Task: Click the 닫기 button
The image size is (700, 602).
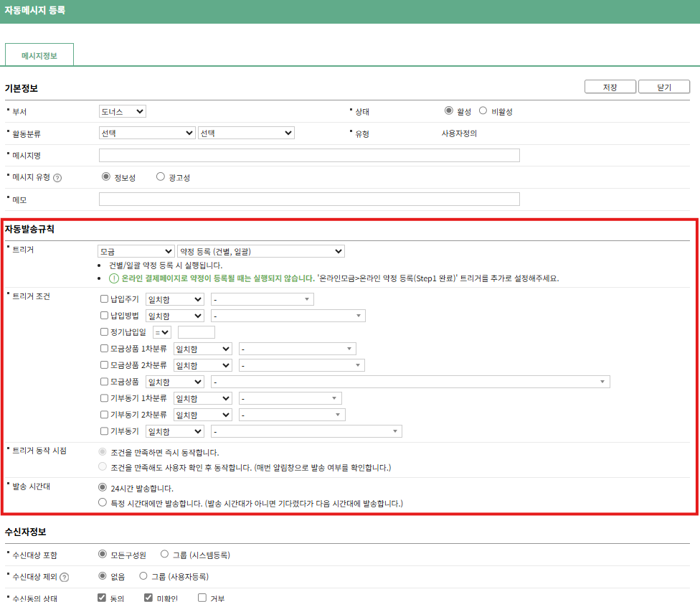Action: (x=664, y=87)
